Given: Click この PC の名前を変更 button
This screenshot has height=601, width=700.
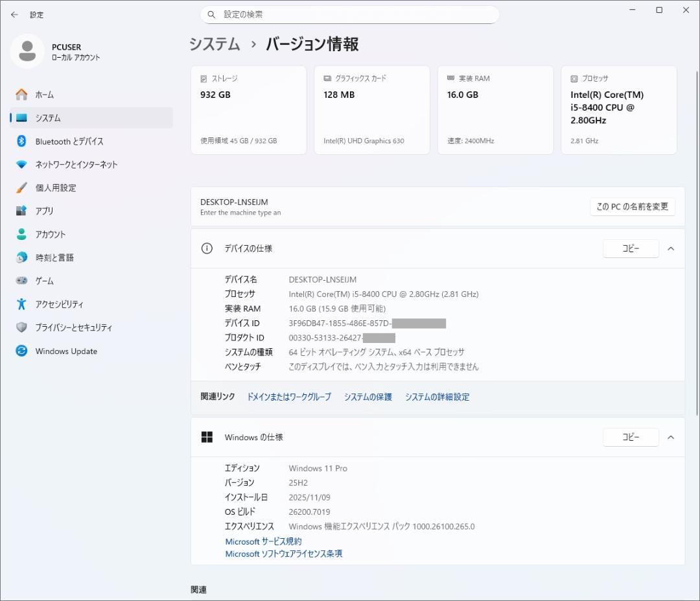Looking at the screenshot, I should tap(632, 206).
